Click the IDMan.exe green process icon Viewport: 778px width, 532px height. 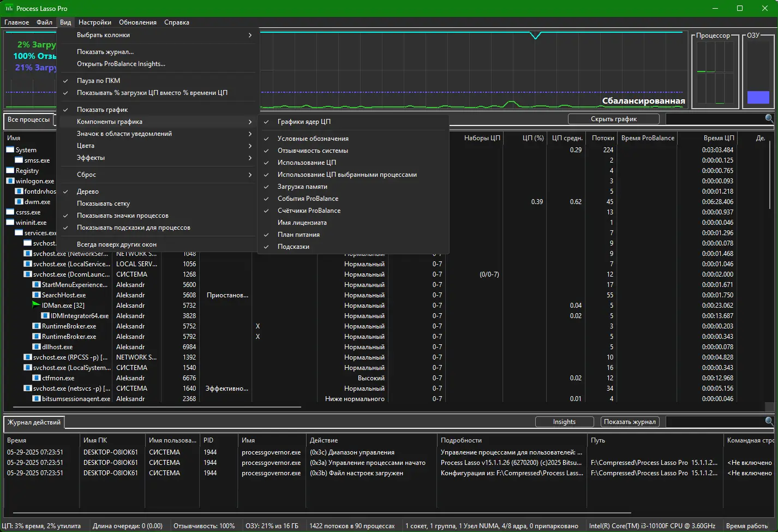tap(37, 305)
